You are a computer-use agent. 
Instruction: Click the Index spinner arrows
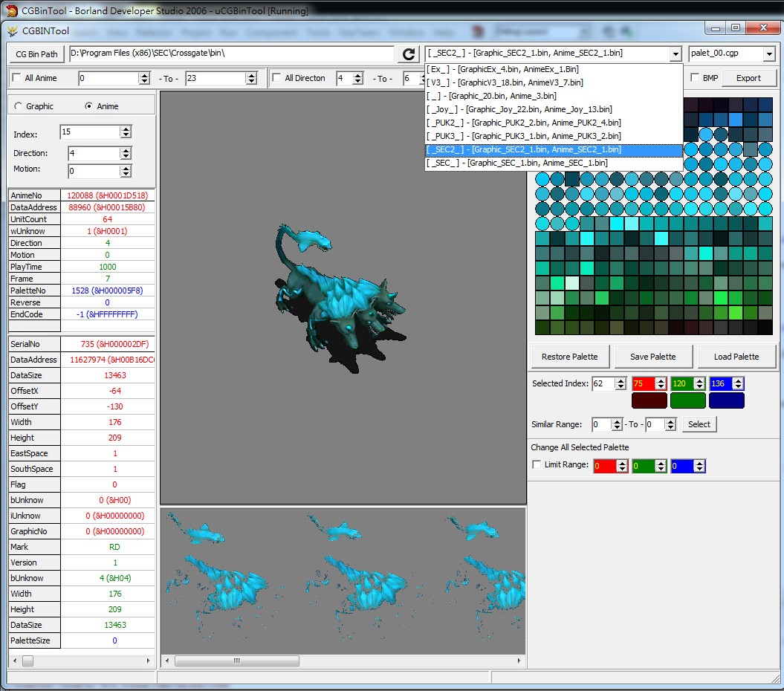click(126, 132)
